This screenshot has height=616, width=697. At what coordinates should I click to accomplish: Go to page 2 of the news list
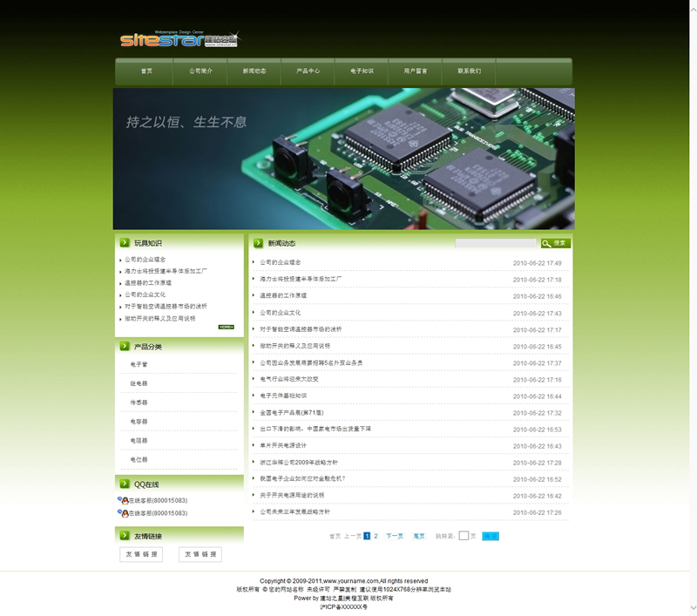click(376, 536)
